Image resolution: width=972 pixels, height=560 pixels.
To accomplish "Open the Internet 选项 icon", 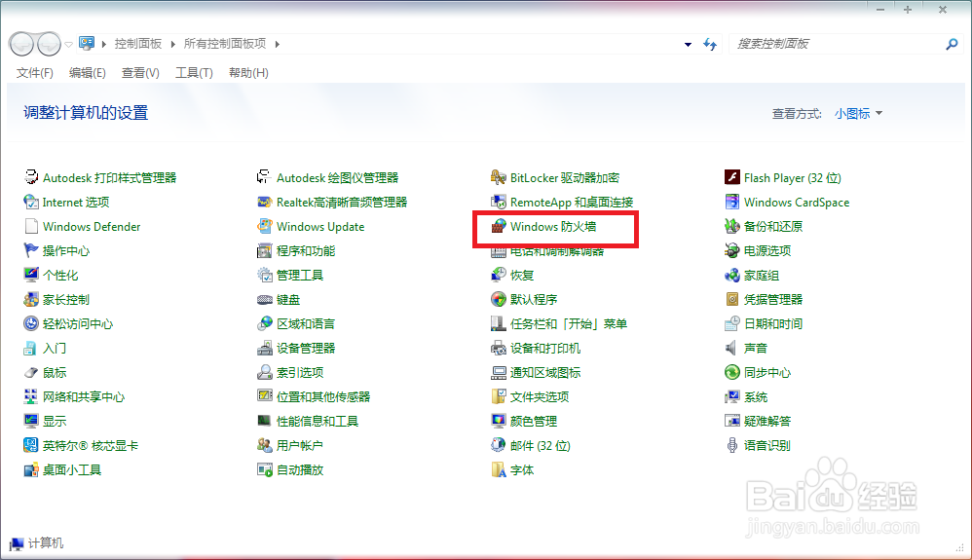I will 31,202.
